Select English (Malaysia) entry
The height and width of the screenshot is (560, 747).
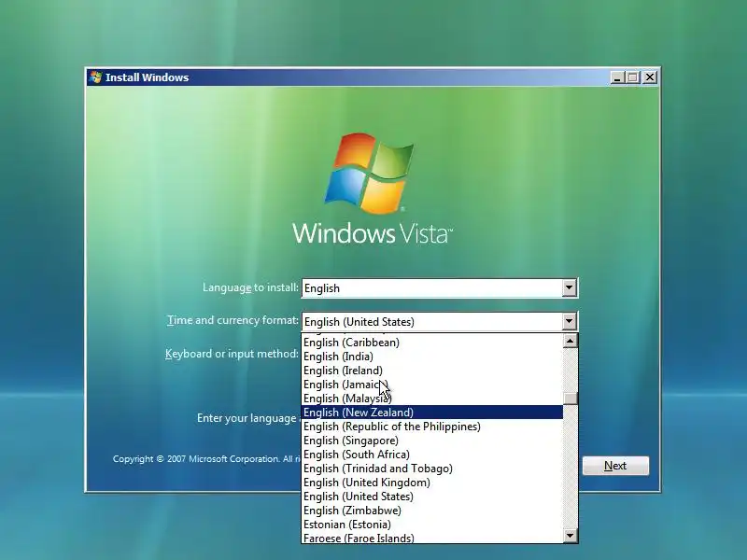pos(432,399)
